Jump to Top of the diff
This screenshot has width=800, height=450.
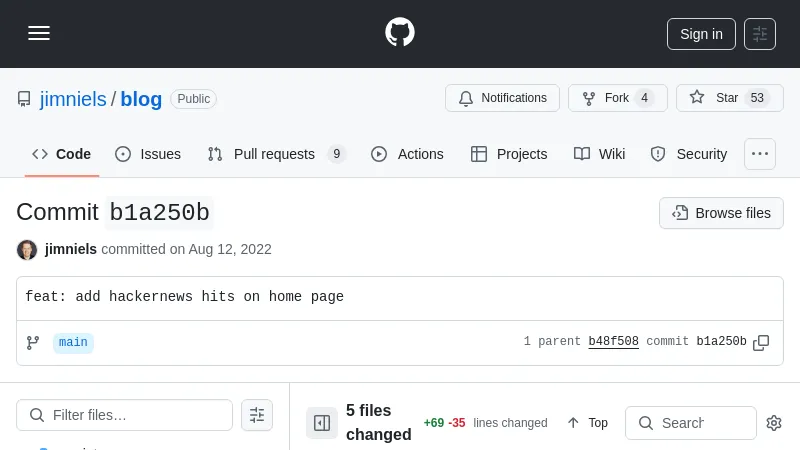tap(588, 423)
